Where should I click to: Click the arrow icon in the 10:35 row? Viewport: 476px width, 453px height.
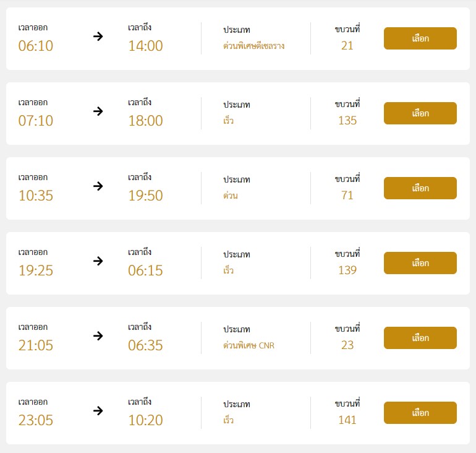(x=98, y=186)
